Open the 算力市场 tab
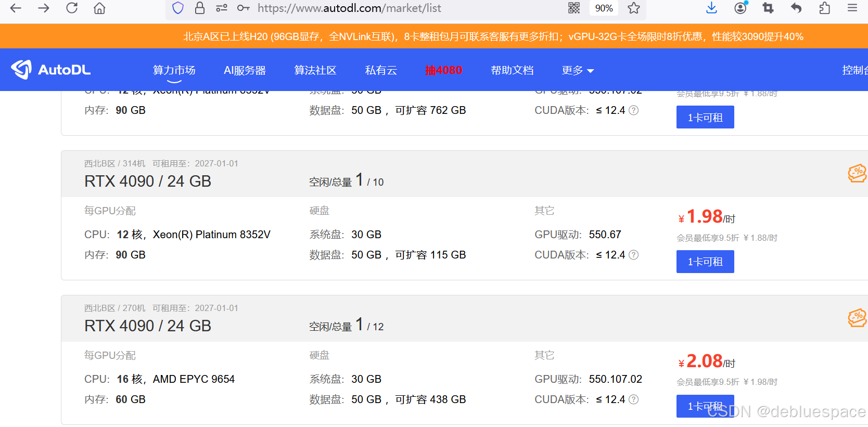 coord(174,70)
